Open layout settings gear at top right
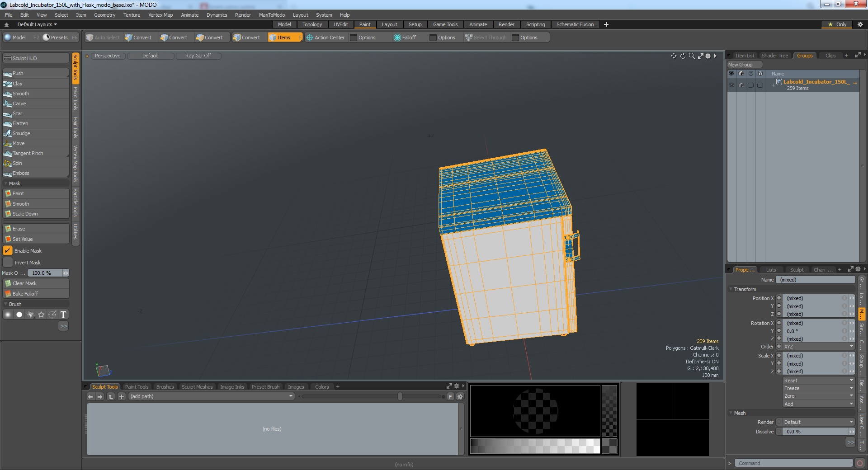868x470 pixels. (860, 24)
